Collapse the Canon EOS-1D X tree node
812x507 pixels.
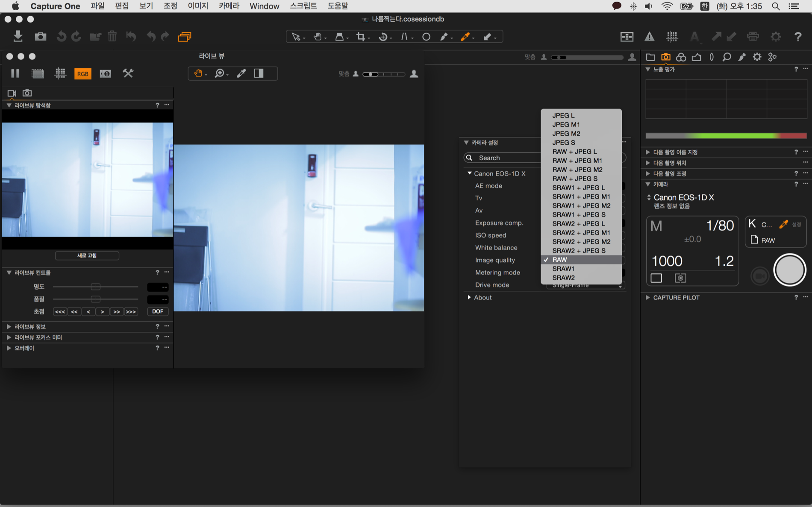tap(469, 173)
